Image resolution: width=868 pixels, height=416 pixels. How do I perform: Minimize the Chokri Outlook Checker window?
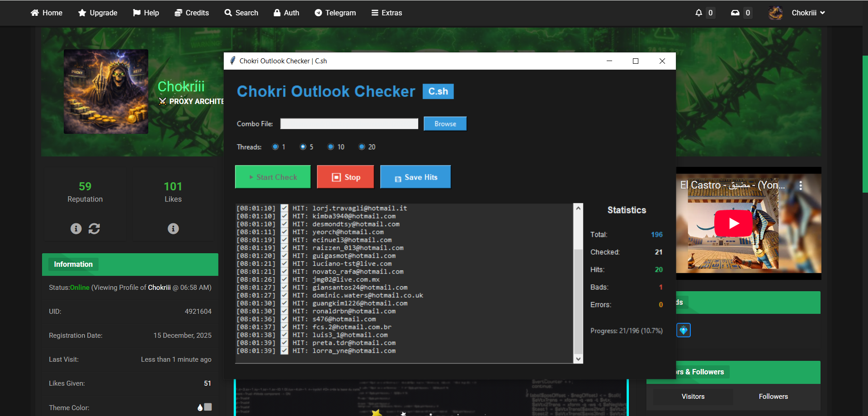point(609,61)
